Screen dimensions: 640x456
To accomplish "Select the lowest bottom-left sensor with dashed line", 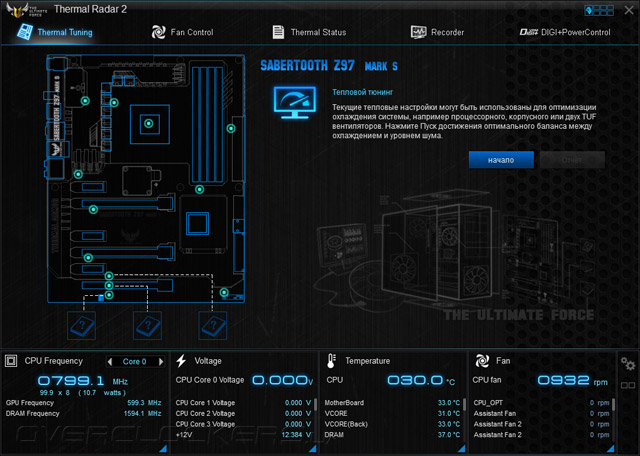I will coord(109,295).
